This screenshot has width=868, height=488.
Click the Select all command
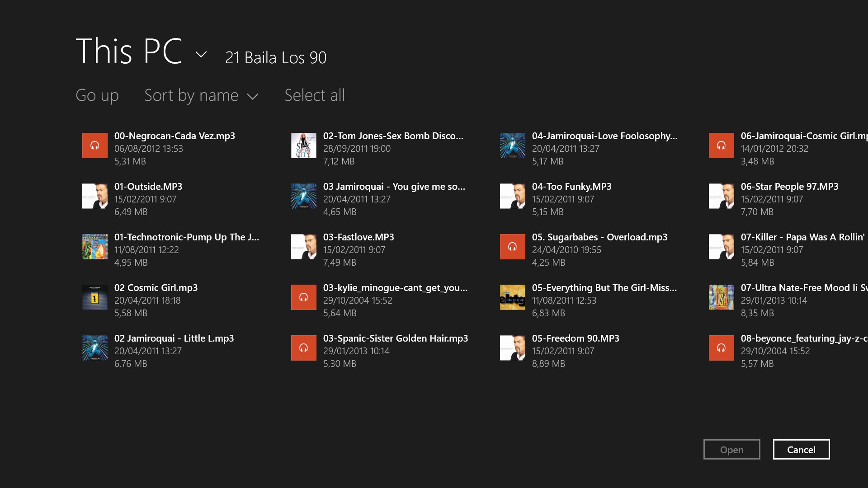pos(314,95)
